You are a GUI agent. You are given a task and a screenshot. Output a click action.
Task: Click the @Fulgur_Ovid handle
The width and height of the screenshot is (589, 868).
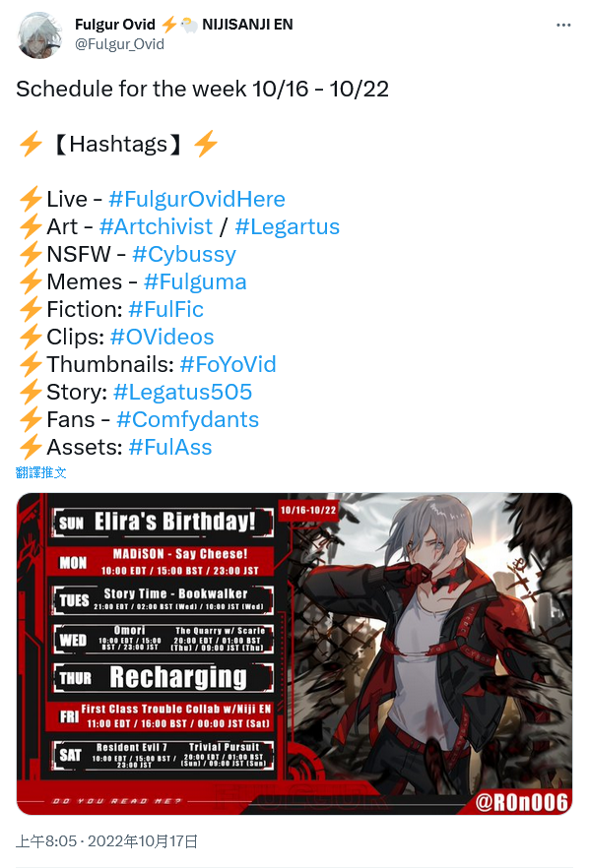pos(120,44)
